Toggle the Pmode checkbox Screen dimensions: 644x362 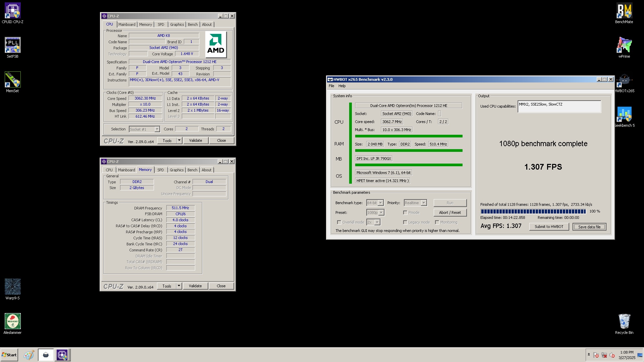point(405,213)
